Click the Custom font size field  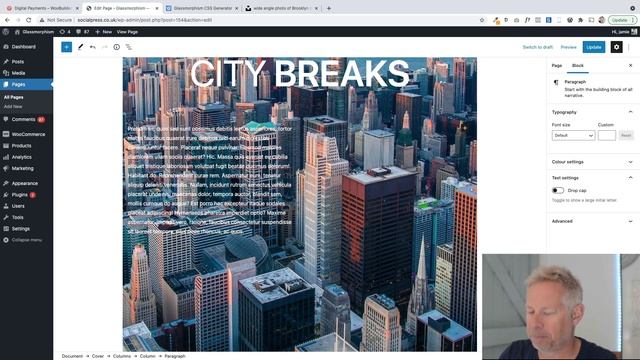point(607,136)
